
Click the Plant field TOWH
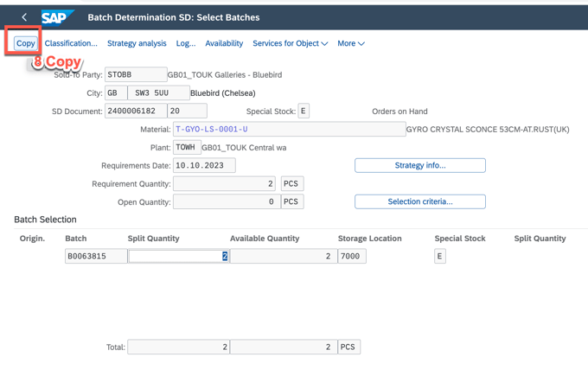(187, 148)
